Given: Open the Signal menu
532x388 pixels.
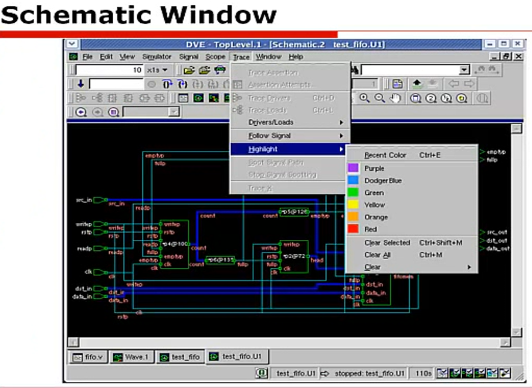Looking at the screenshot, I should pos(189,57).
